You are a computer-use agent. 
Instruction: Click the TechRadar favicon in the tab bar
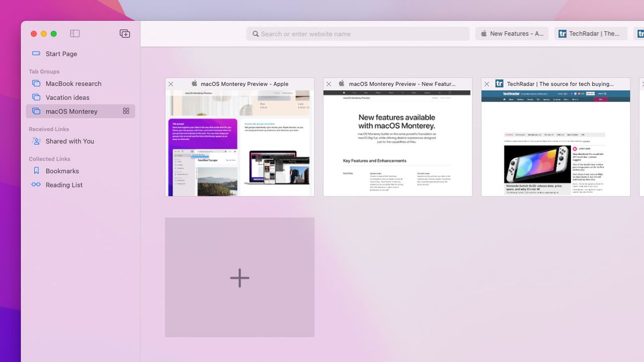(562, 33)
